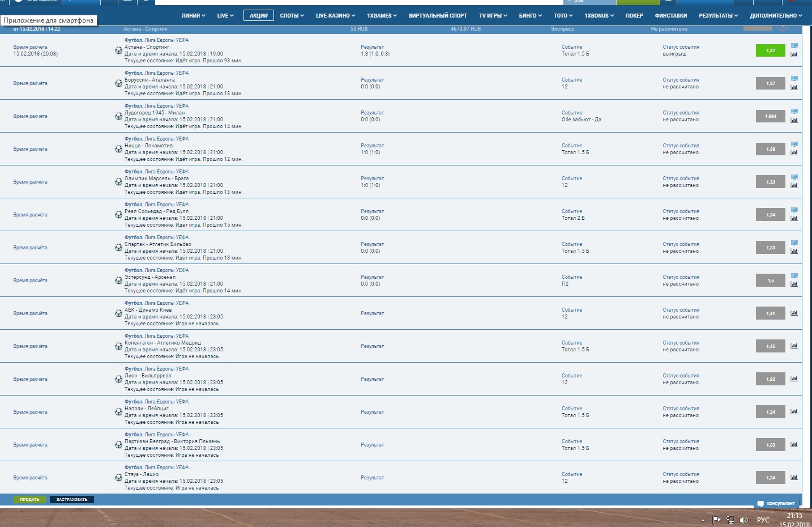This screenshot has width=812, height=527.
Task: Open the Футбол. Лига Европы УЕФА league link
Action: point(156,39)
